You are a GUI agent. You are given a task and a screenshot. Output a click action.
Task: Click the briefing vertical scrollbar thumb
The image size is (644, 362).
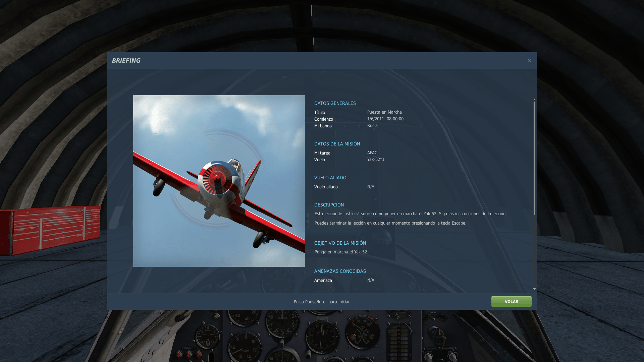(534, 158)
